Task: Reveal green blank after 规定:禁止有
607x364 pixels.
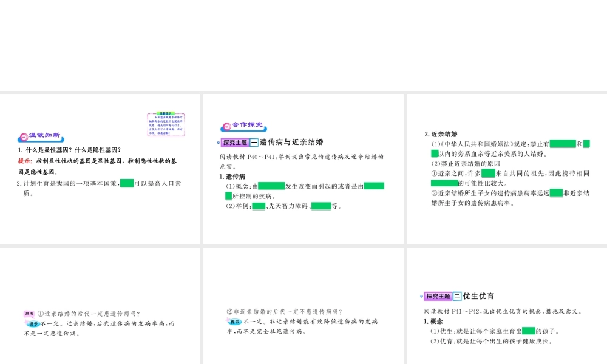Action: [563, 144]
